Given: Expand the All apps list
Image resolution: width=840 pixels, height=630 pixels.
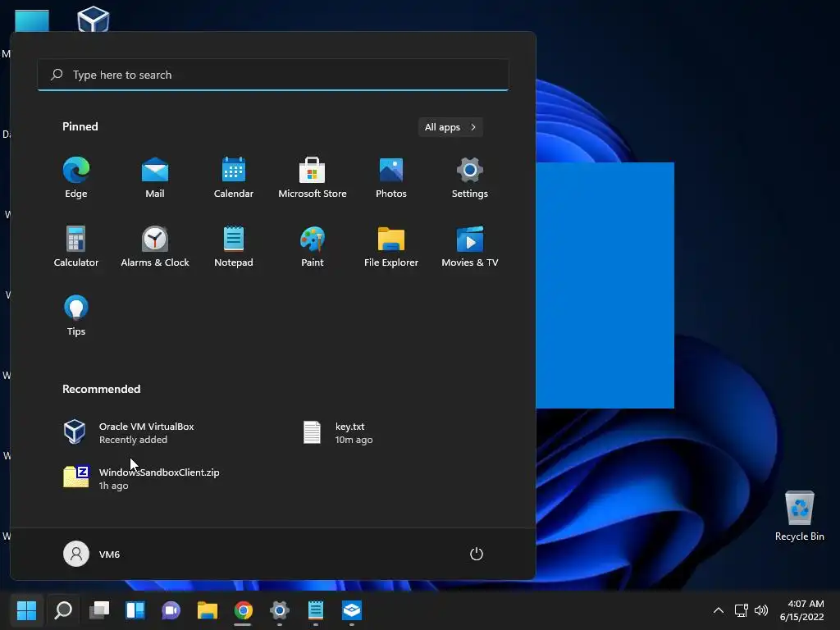Looking at the screenshot, I should pos(450,127).
